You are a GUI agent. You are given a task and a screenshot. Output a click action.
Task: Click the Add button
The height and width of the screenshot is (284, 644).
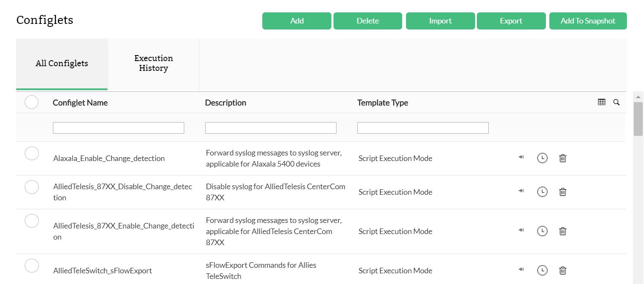[297, 21]
